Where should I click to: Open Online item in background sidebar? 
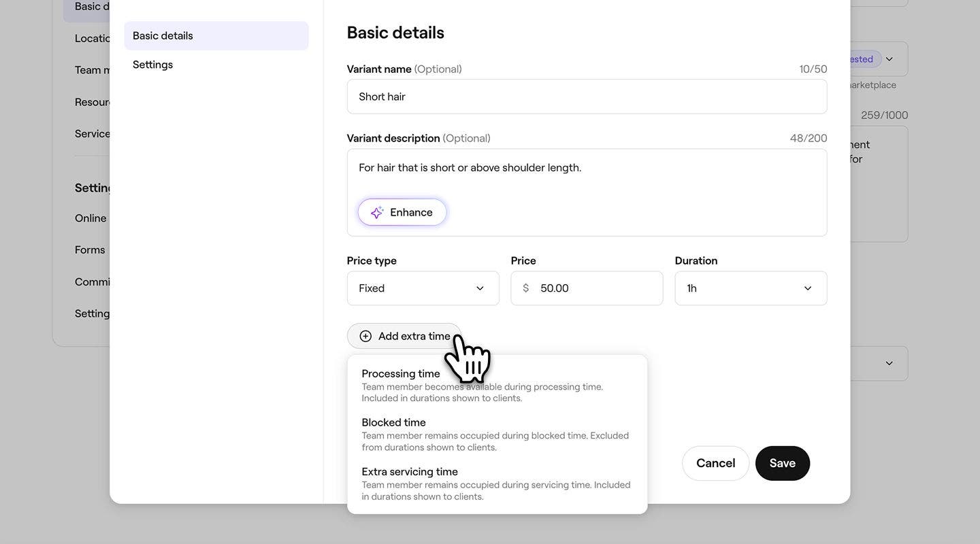point(91,218)
